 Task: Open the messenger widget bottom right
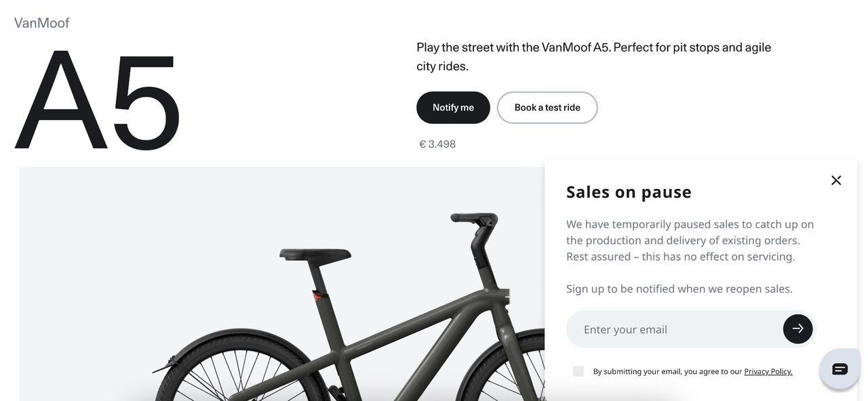point(839,368)
